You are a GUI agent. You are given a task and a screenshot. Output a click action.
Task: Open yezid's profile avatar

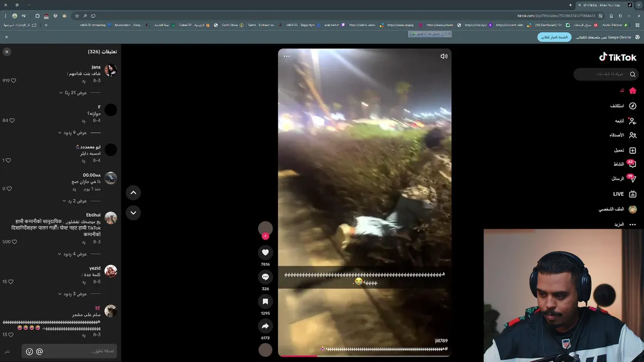(x=111, y=271)
